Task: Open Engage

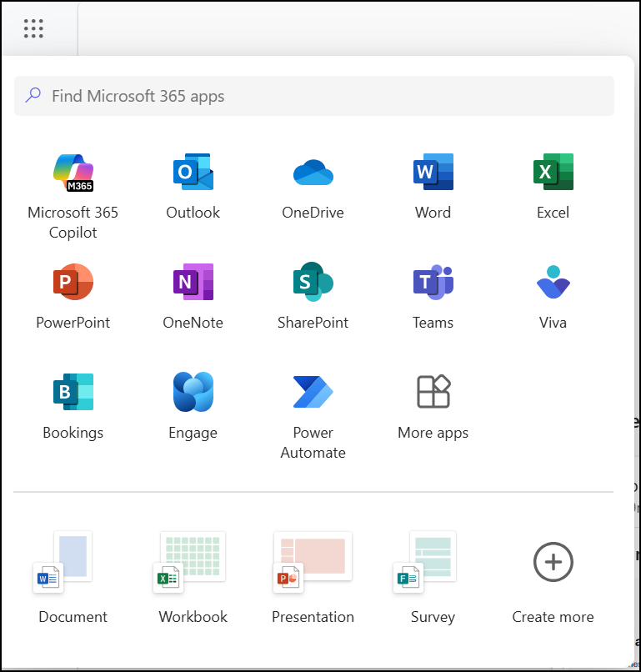Action: (x=193, y=404)
